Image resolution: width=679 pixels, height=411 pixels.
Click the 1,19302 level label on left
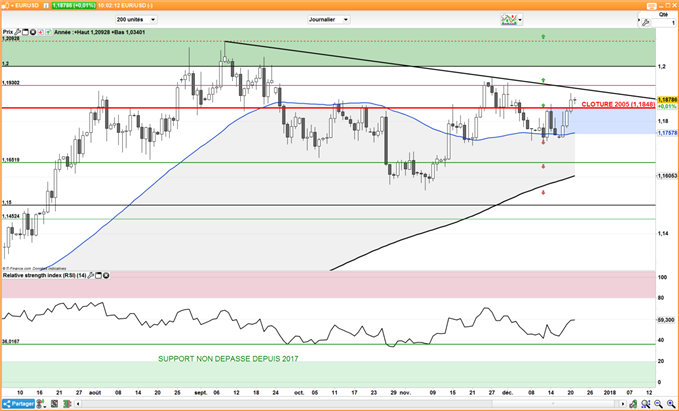(x=11, y=82)
